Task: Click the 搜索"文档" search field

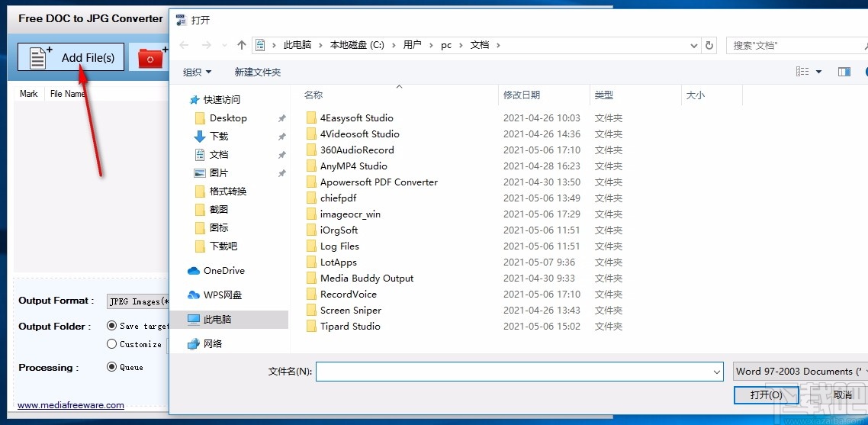Action: tap(797, 46)
